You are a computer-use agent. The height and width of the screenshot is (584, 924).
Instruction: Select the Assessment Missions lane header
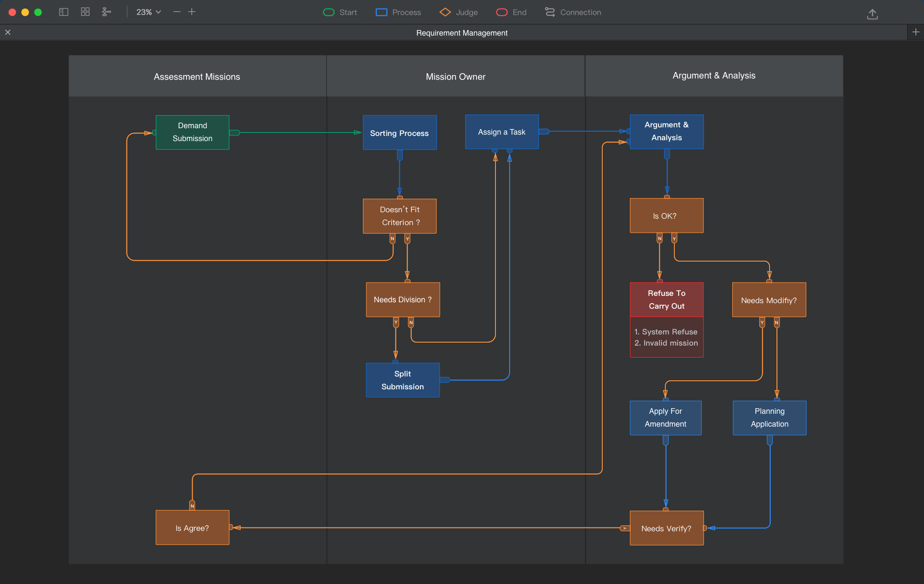(197, 76)
